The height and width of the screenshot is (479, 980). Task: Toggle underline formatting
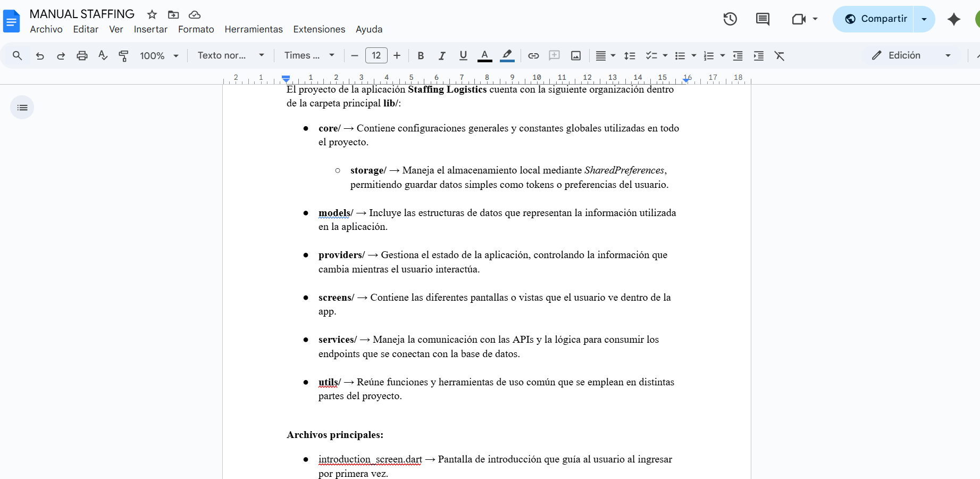(463, 56)
